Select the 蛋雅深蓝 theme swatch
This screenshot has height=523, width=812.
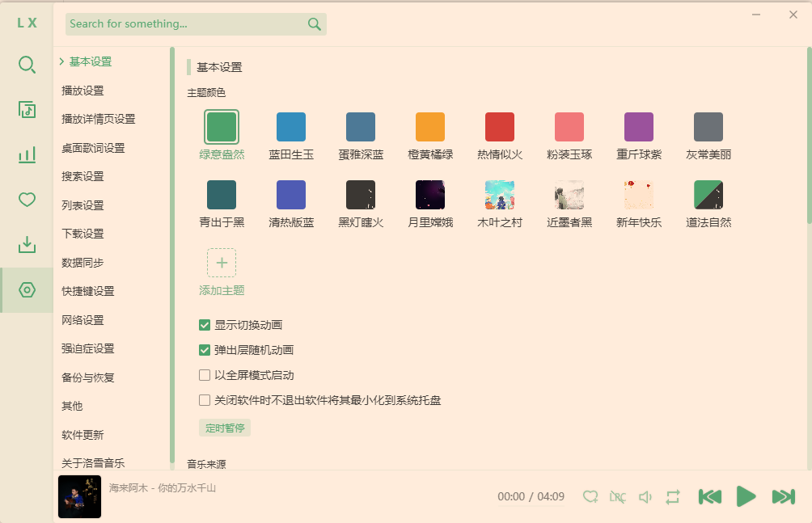click(361, 127)
